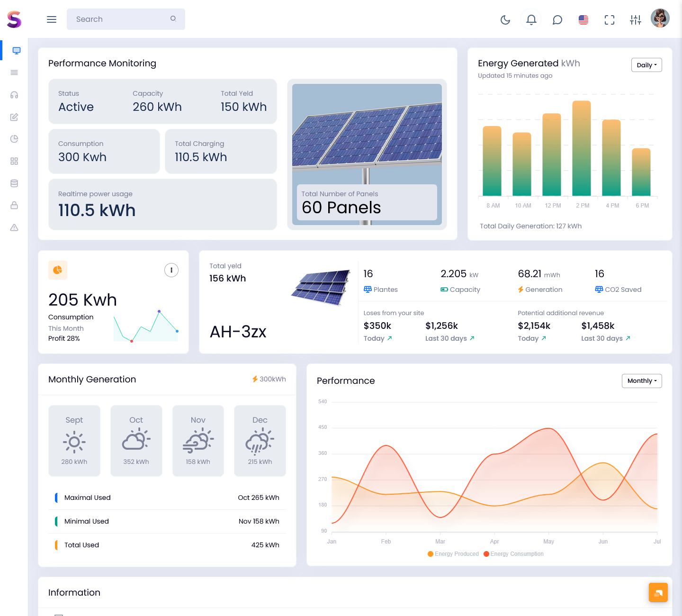The image size is (682, 616).
Task: Click the lock icon in sidebar
Action: pos(14,205)
